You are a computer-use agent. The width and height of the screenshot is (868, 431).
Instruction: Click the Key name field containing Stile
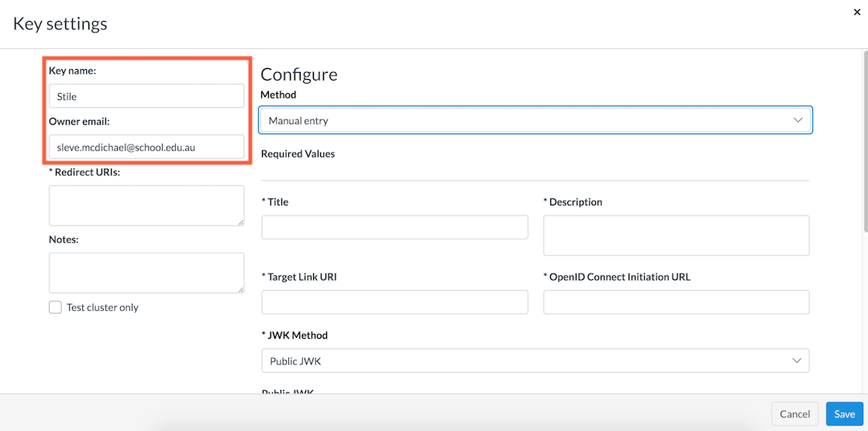[146, 96]
